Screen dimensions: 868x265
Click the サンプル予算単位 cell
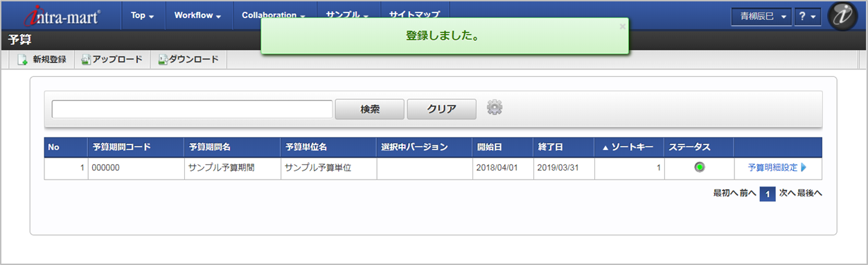click(x=328, y=168)
